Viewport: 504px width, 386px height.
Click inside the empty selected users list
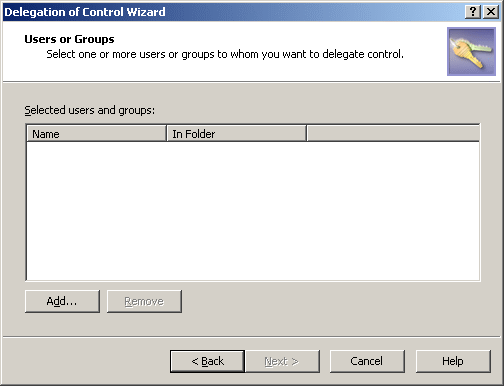click(253, 211)
